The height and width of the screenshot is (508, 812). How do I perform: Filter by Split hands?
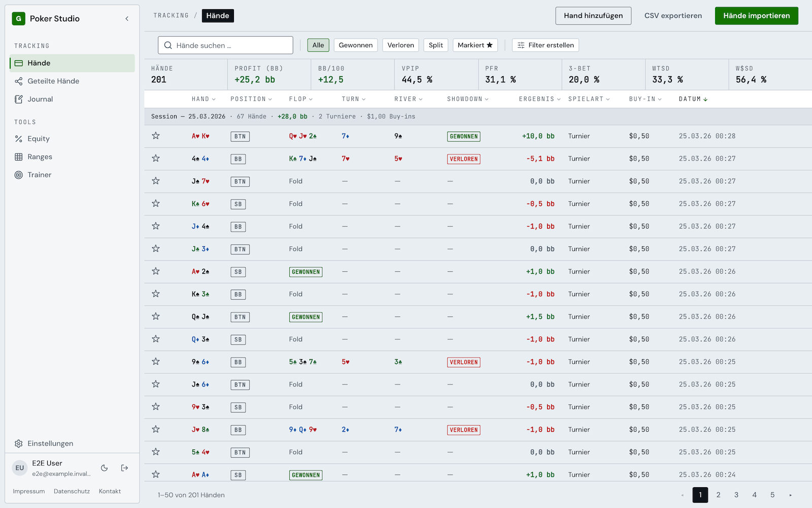[436, 45]
